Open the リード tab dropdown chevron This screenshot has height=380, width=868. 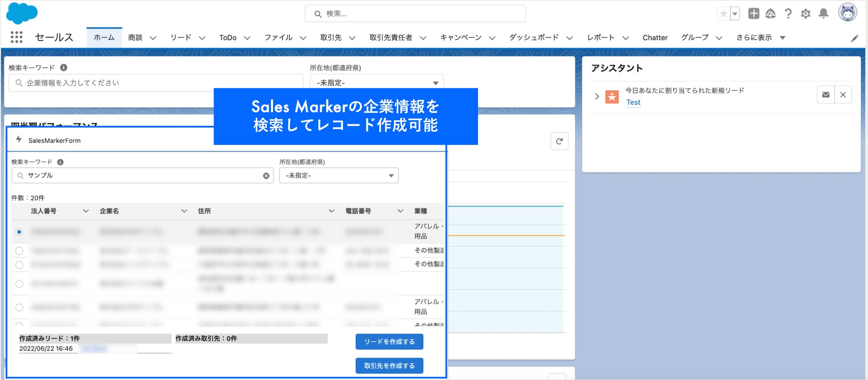click(x=202, y=38)
